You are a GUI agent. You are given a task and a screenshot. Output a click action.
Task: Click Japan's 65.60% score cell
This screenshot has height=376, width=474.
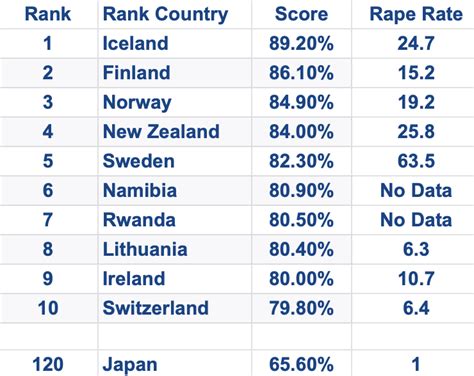(301, 364)
